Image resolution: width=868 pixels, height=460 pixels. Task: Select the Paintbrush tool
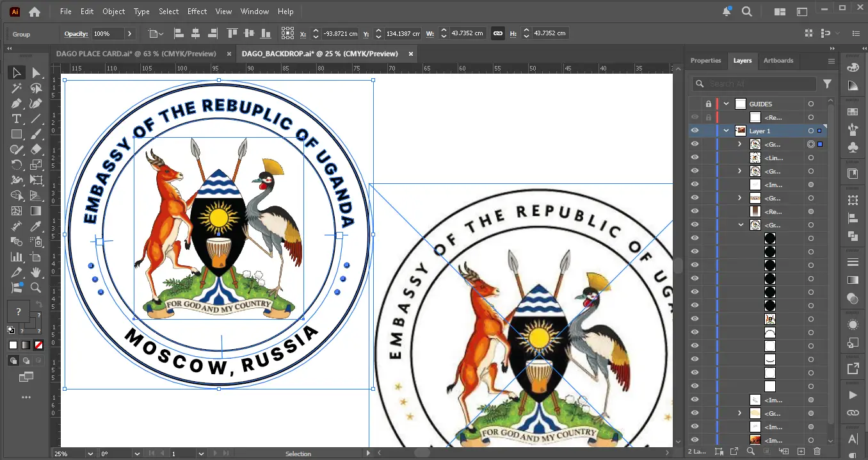pyautogui.click(x=36, y=135)
